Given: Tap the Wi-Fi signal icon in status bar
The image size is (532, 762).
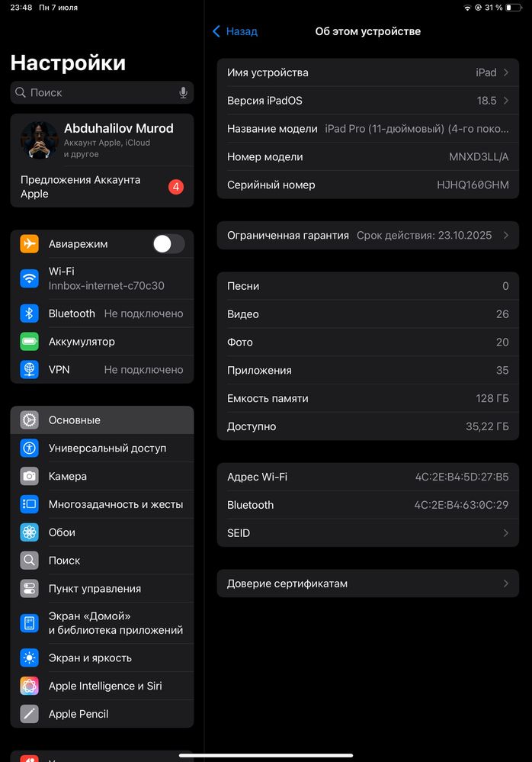Looking at the screenshot, I should tap(467, 8).
